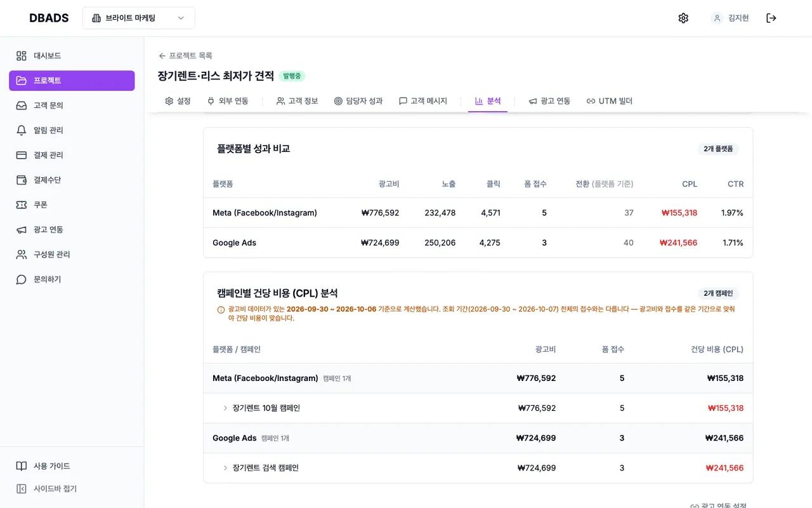Open the 김지현 user profile
The height and width of the screenshot is (508, 812).
tap(730, 18)
